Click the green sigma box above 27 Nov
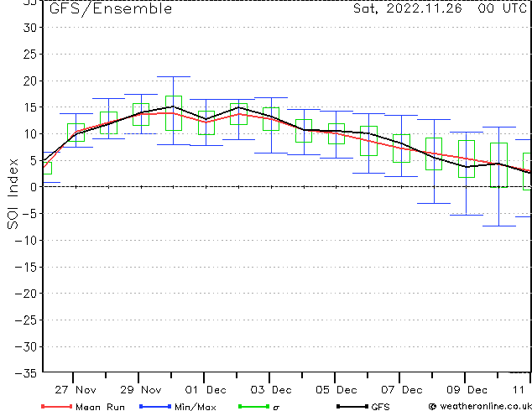Viewport: 532px width, 411px height. [76, 133]
